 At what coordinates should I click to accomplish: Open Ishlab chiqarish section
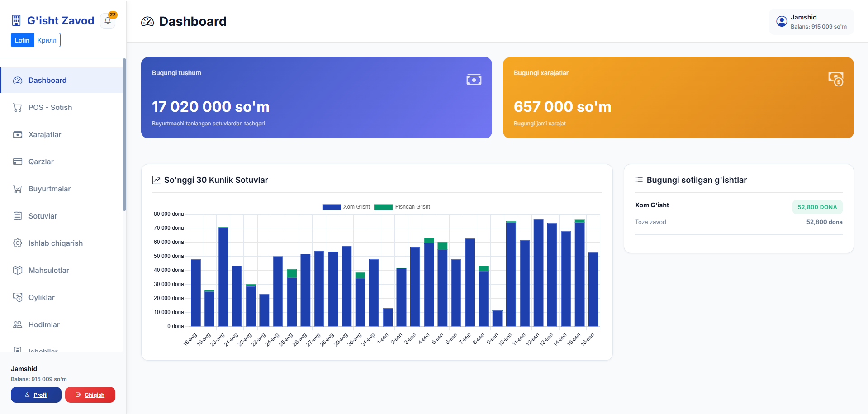point(62,243)
